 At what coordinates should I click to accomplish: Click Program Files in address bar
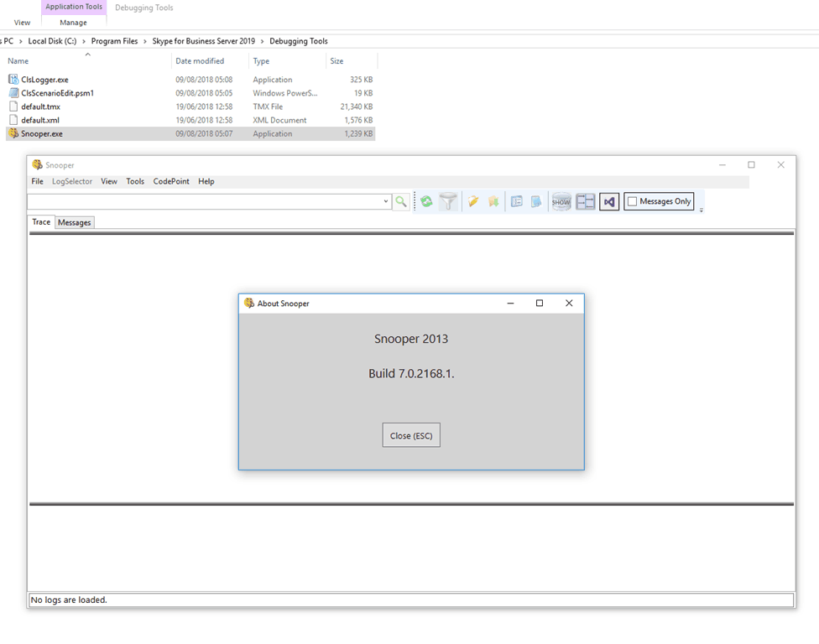(114, 41)
